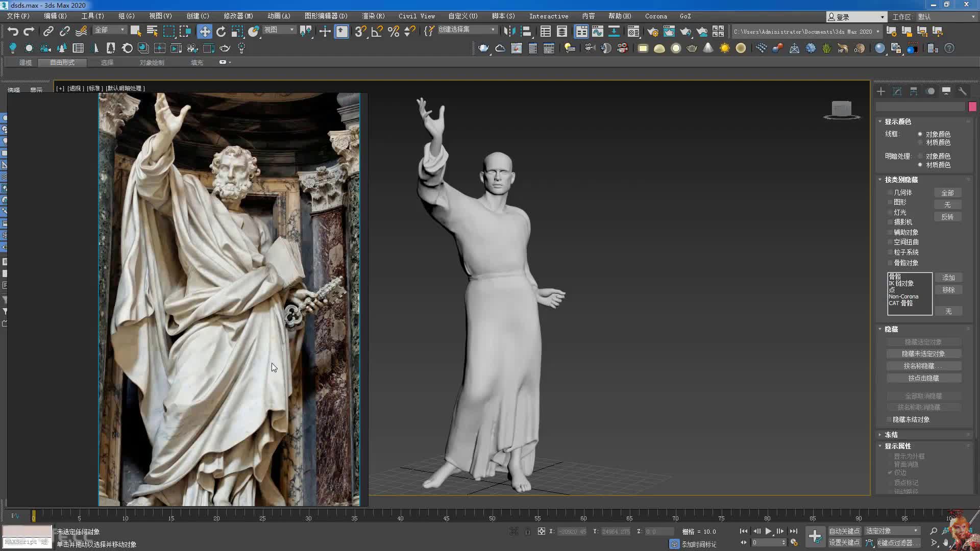Click 隐藏未选定对象 button

923,354
